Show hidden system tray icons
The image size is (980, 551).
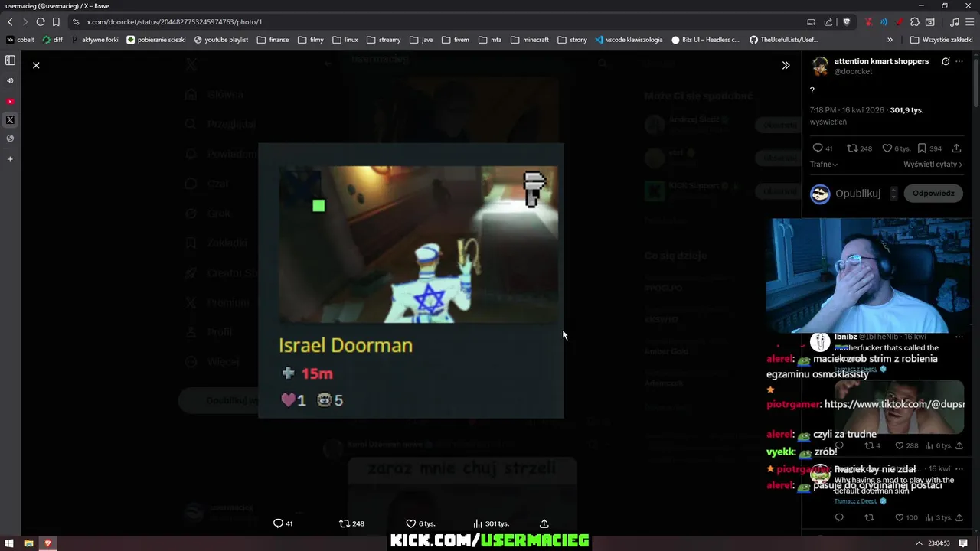920,543
